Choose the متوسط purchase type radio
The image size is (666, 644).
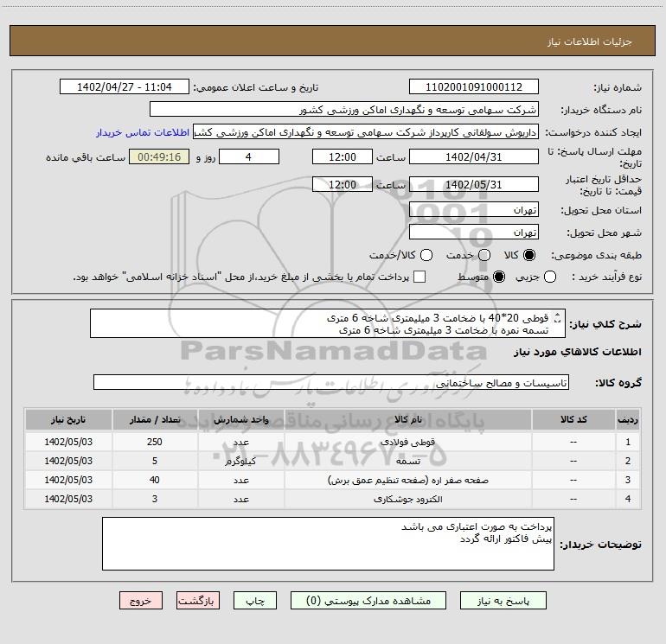(x=499, y=277)
